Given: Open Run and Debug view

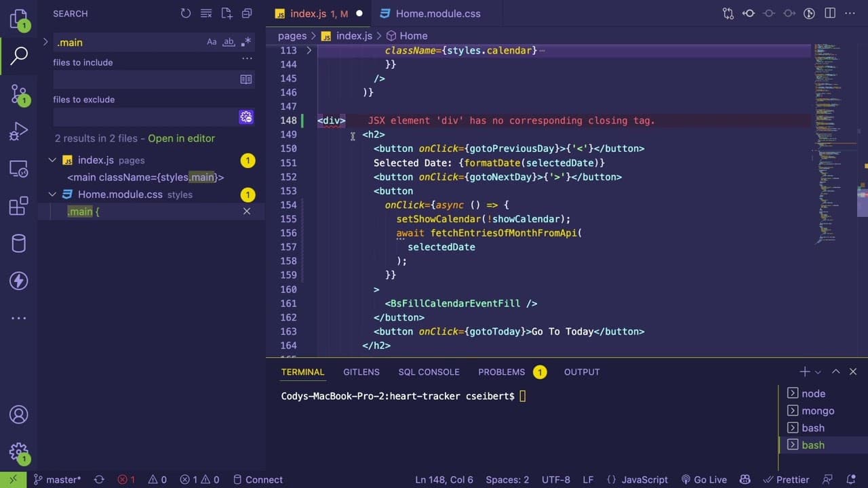Looking at the screenshot, I should pyautogui.click(x=19, y=131).
